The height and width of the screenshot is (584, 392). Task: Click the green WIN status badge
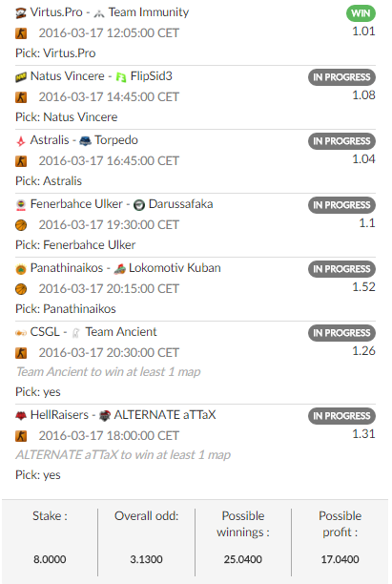point(361,13)
